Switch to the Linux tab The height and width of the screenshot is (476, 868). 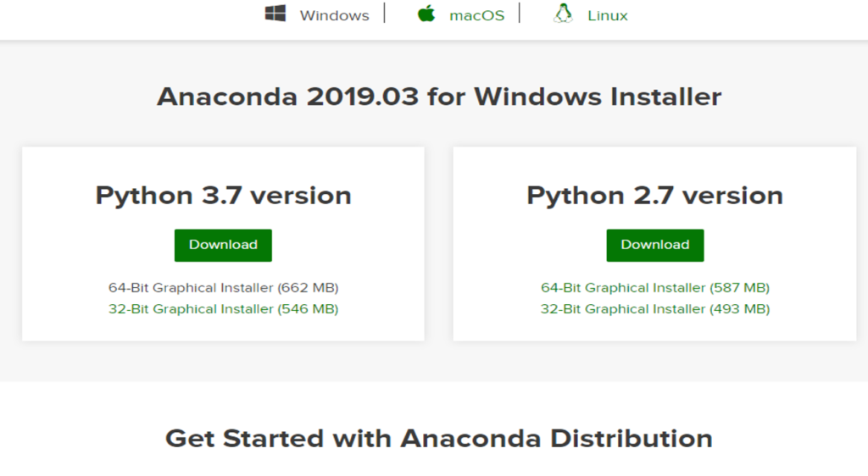(x=607, y=15)
